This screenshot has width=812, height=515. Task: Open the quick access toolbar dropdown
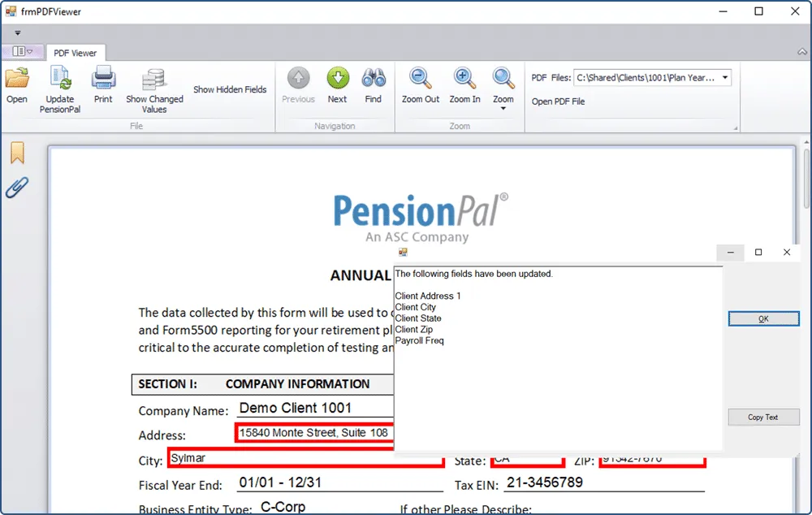[x=17, y=32]
